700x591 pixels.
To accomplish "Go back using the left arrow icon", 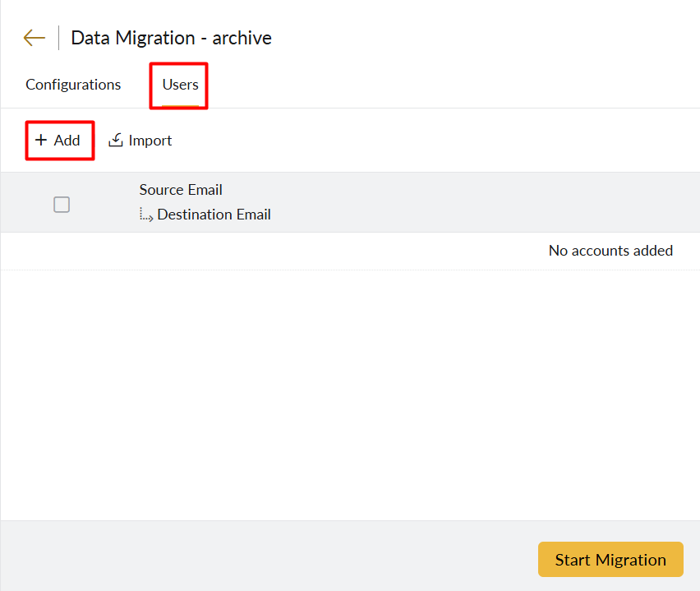I will pyautogui.click(x=35, y=38).
